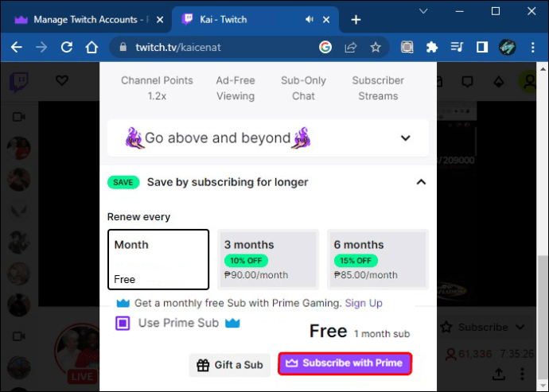Click the page vertical scrollbar

tap(543, 319)
